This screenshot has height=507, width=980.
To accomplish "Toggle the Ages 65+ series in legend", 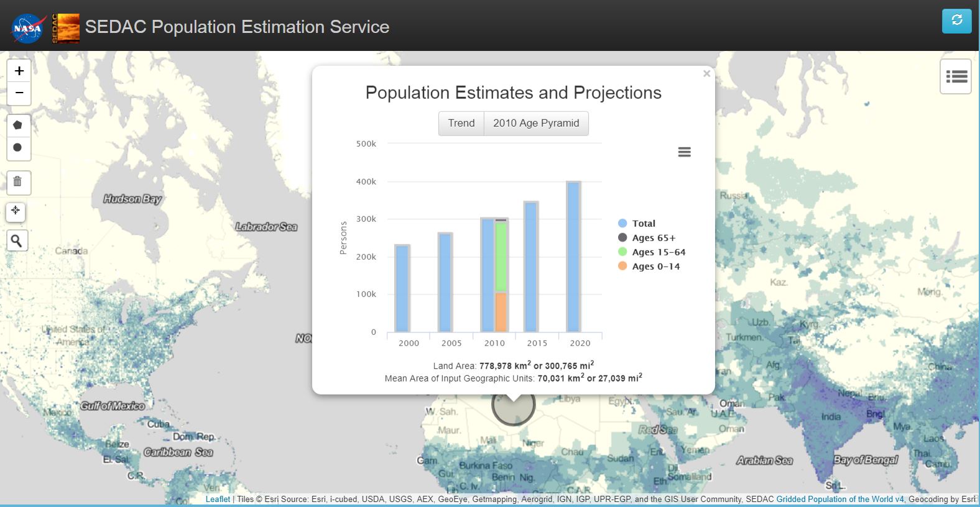I will tap(647, 237).
